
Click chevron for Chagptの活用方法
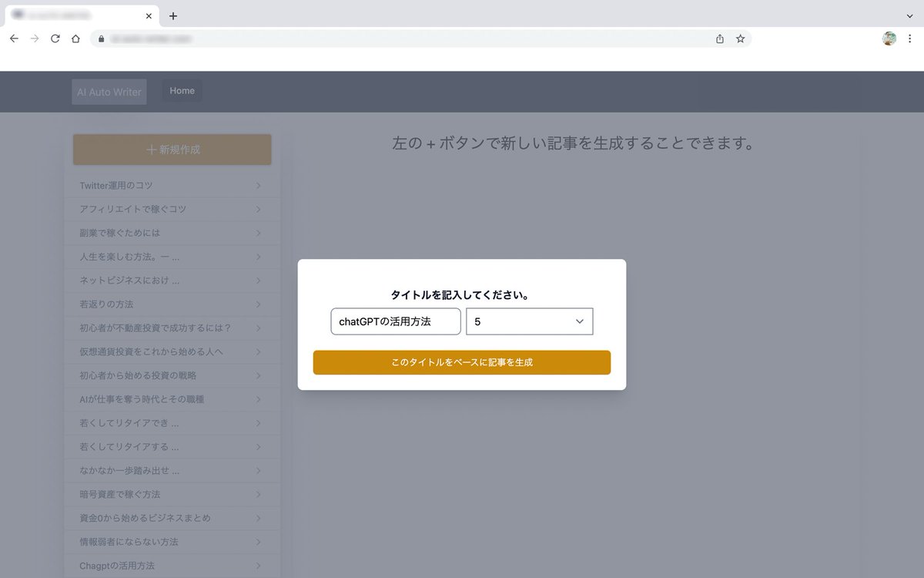pos(258,566)
